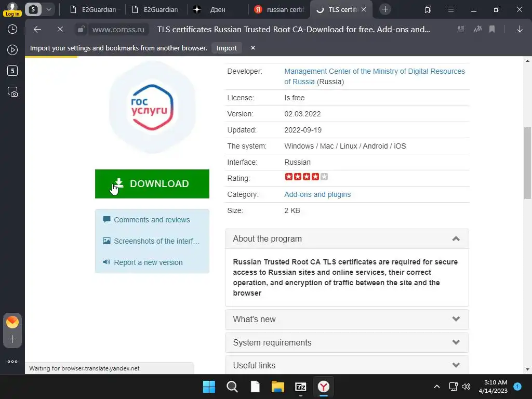Switch to the Дзен tab
532x399 pixels.
(x=217, y=9)
